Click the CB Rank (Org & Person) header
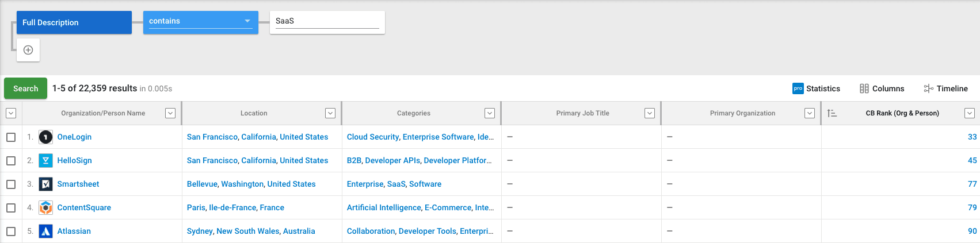This screenshot has width=980, height=243. coord(902,113)
